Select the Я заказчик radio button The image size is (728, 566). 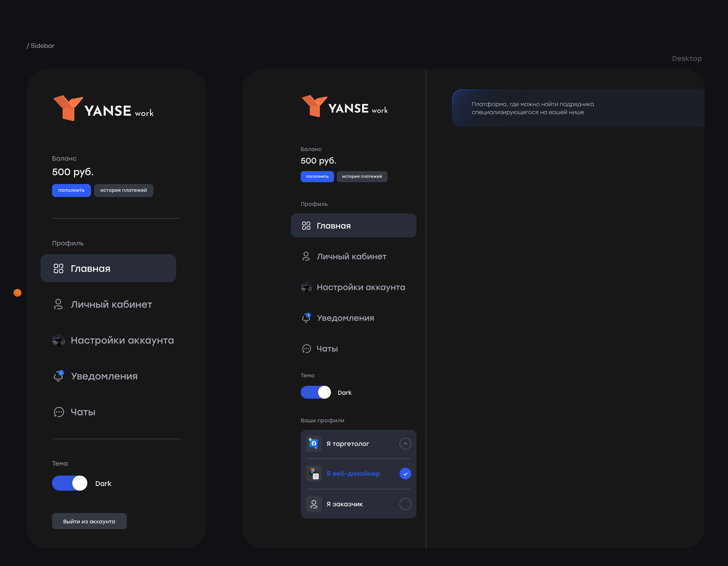pyautogui.click(x=405, y=504)
